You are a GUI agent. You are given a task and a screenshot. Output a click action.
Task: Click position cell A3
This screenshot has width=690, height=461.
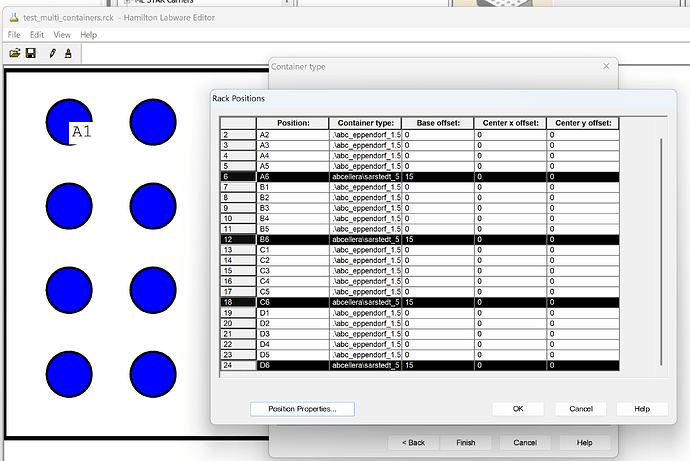point(293,146)
